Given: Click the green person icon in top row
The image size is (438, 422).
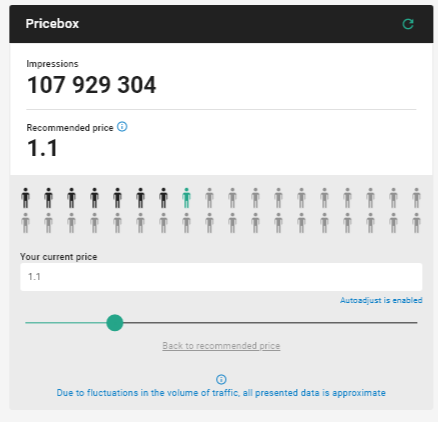Looking at the screenshot, I should coord(186,198).
